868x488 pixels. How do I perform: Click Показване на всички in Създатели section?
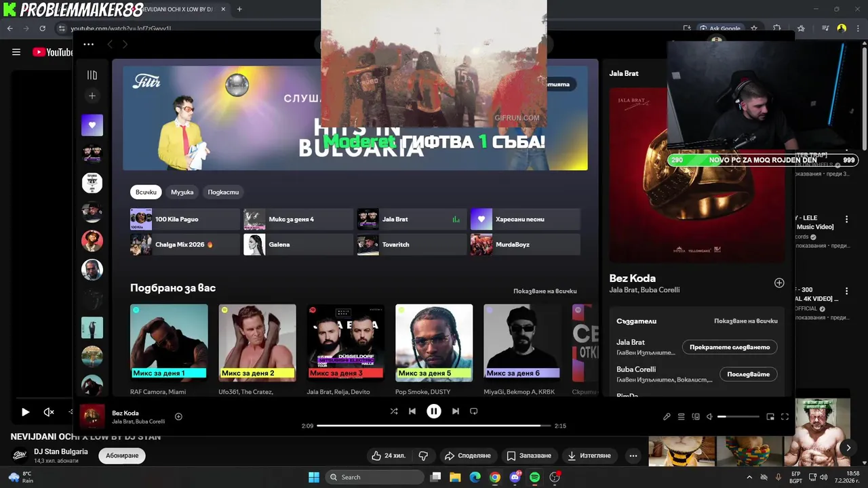click(746, 321)
